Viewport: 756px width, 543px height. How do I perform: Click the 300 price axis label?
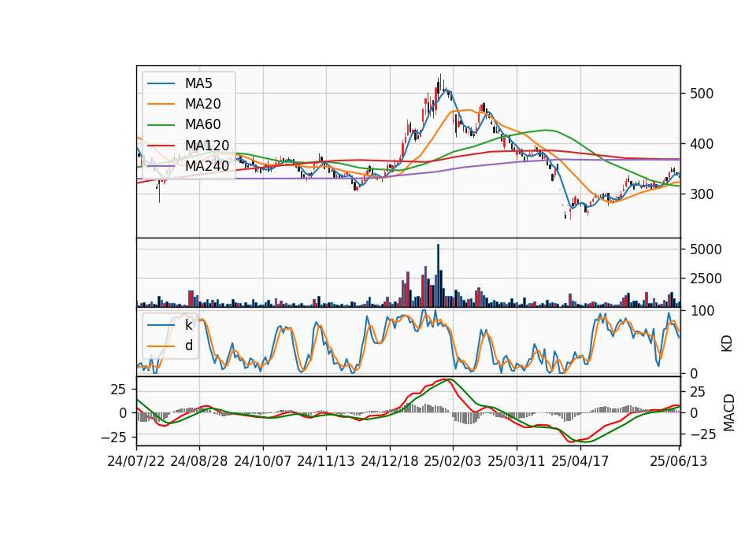pos(702,194)
